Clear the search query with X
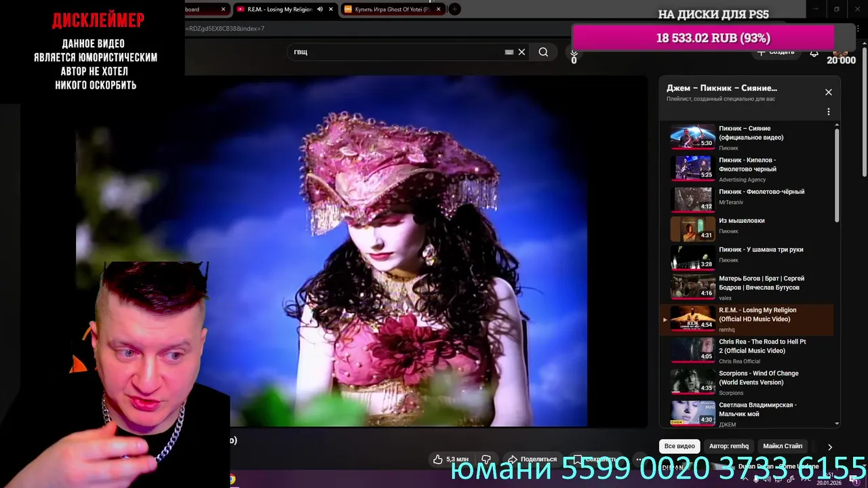Viewport: 868px width, 488px height. (521, 52)
